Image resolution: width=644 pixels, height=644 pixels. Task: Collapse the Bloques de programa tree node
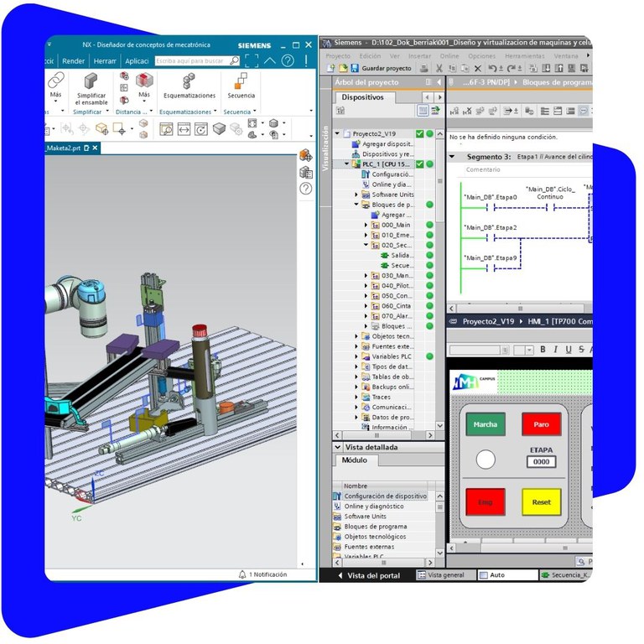356,205
